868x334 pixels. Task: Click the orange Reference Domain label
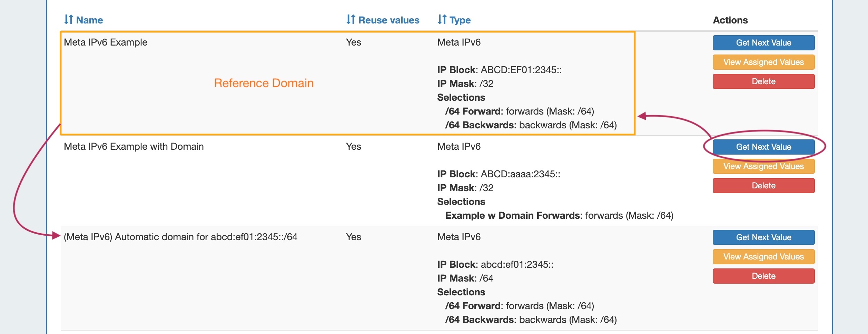(x=264, y=83)
